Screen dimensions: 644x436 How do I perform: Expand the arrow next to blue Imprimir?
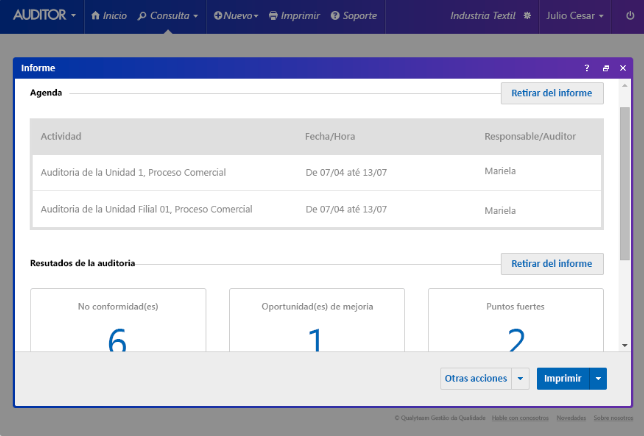(598, 378)
